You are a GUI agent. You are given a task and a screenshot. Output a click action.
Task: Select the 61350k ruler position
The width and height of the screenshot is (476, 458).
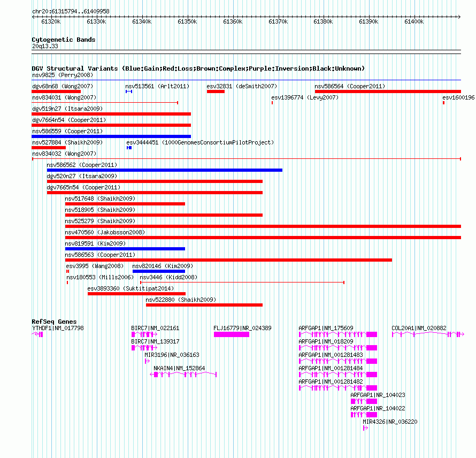click(x=187, y=21)
